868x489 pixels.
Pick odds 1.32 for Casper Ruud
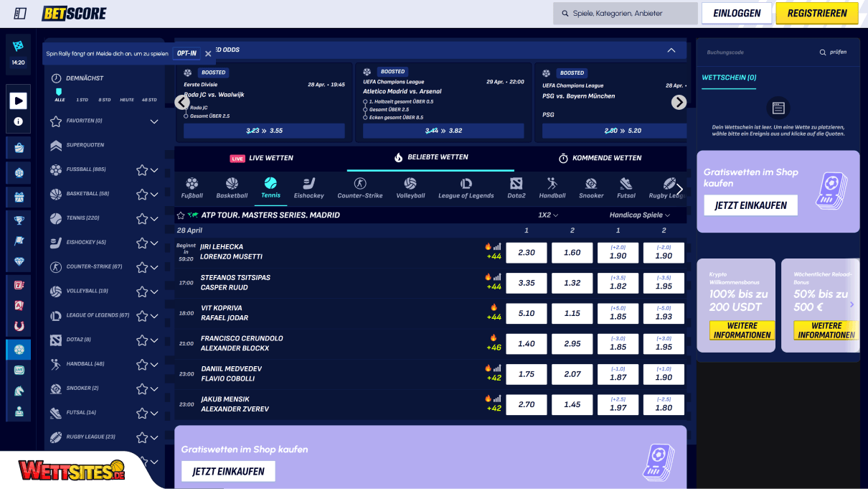(x=572, y=283)
